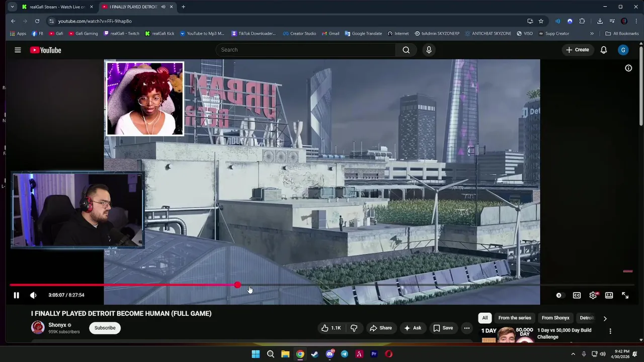
Task: Open Steam from taskbar
Action: point(315,354)
